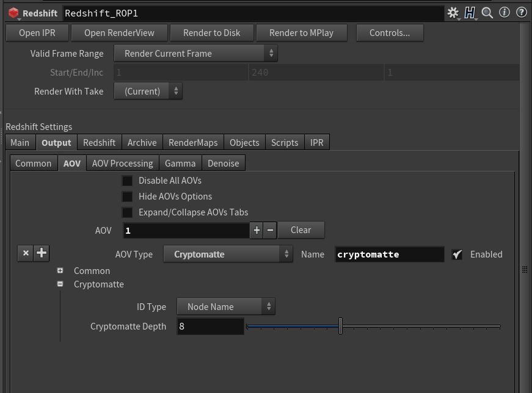
Task: Open the parameter search magnifier
Action: (487, 13)
